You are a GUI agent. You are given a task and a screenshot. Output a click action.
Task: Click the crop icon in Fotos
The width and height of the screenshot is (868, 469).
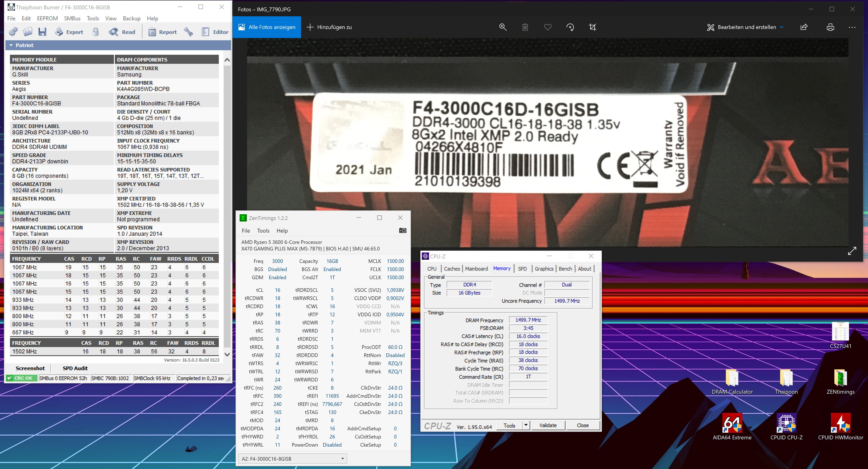[593, 27]
